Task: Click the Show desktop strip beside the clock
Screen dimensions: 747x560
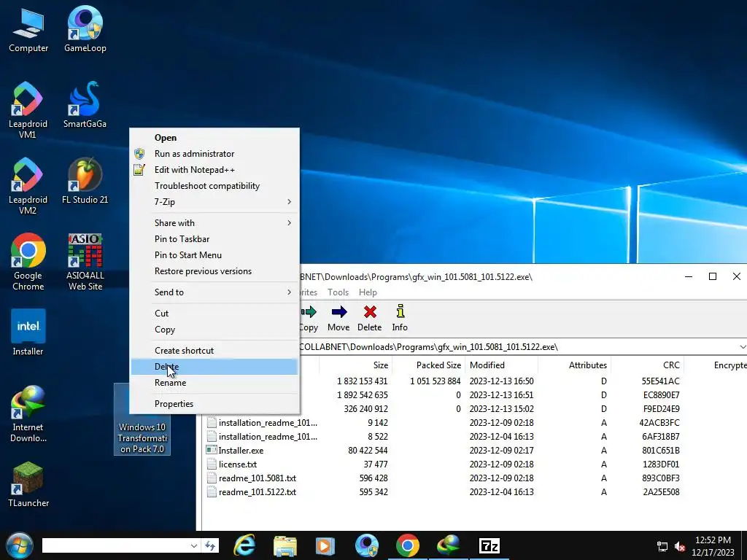Action: [x=743, y=545]
